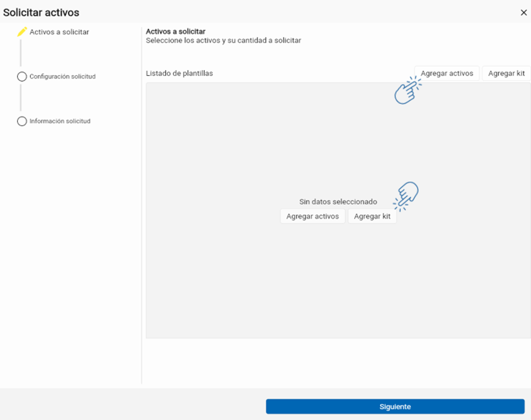The width and height of the screenshot is (531, 420).
Task: Click Agregar kit below Sin datos seleccionado
Action: click(x=372, y=216)
